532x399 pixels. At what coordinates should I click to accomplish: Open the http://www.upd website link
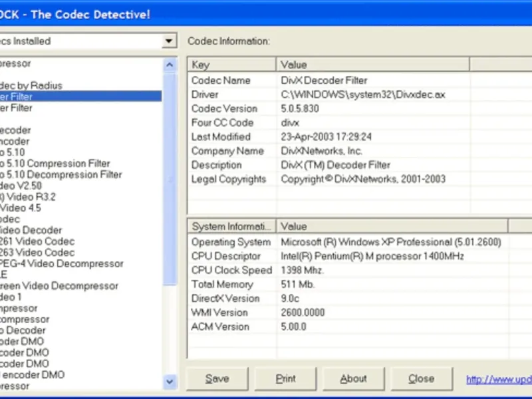pyautogui.click(x=499, y=379)
